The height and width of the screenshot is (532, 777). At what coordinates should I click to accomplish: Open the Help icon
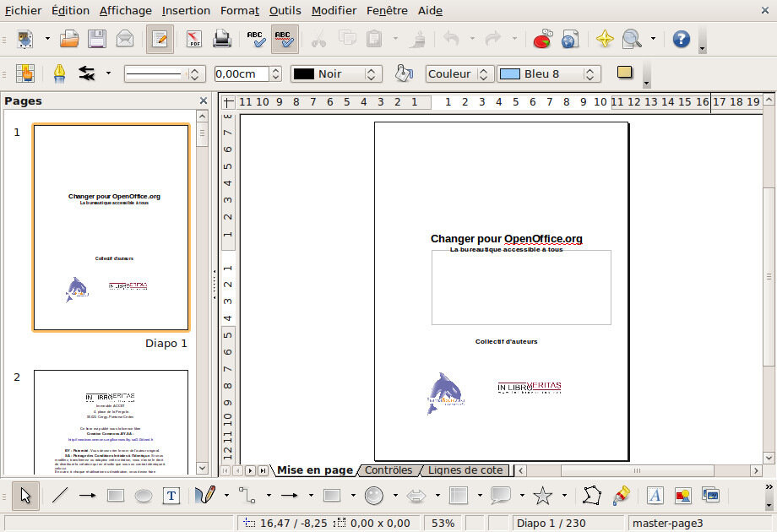pyautogui.click(x=681, y=39)
